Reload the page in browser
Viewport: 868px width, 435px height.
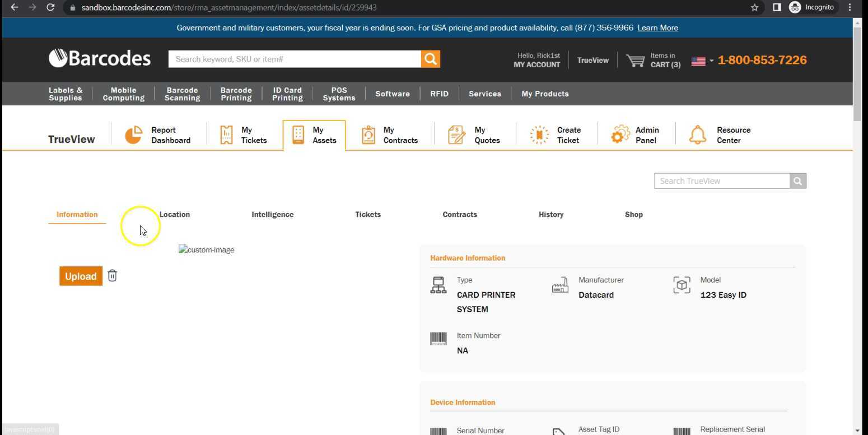pos(50,7)
